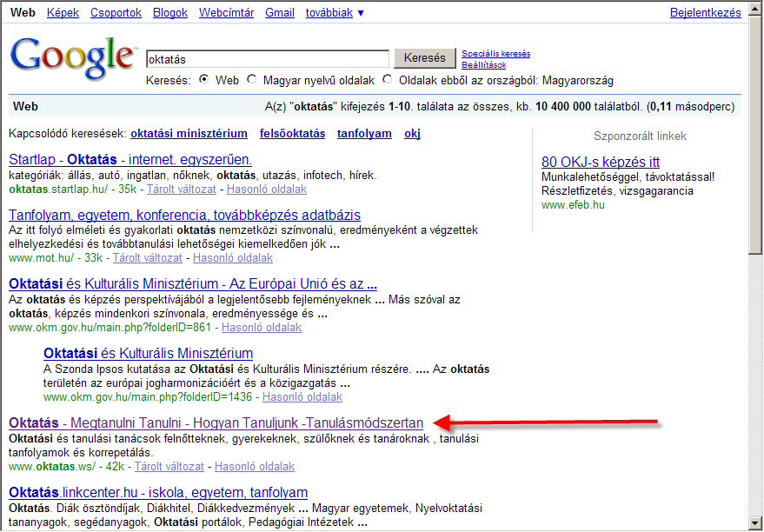
Task: Open the Csoportok top link
Action: pos(116,13)
